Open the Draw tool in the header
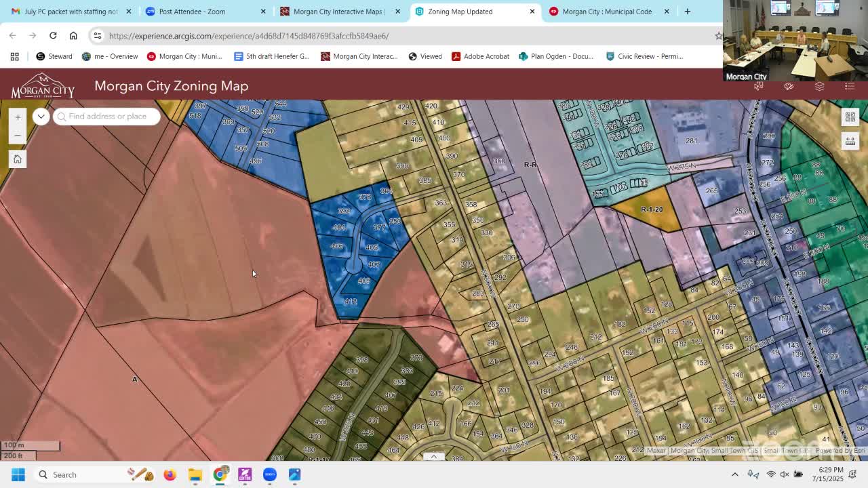Screen dimensions: 868x488 coord(789,86)
